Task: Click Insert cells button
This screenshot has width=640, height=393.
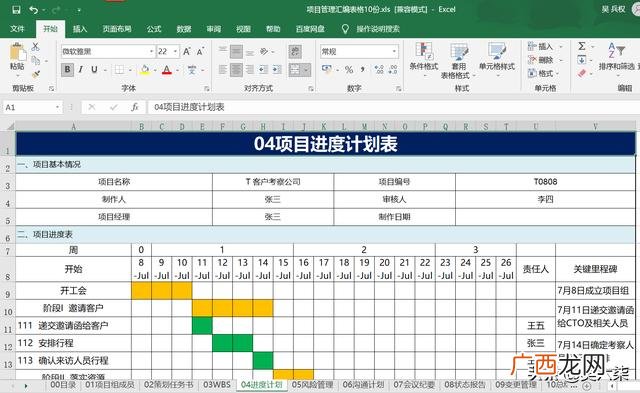Action: point(544,47)
